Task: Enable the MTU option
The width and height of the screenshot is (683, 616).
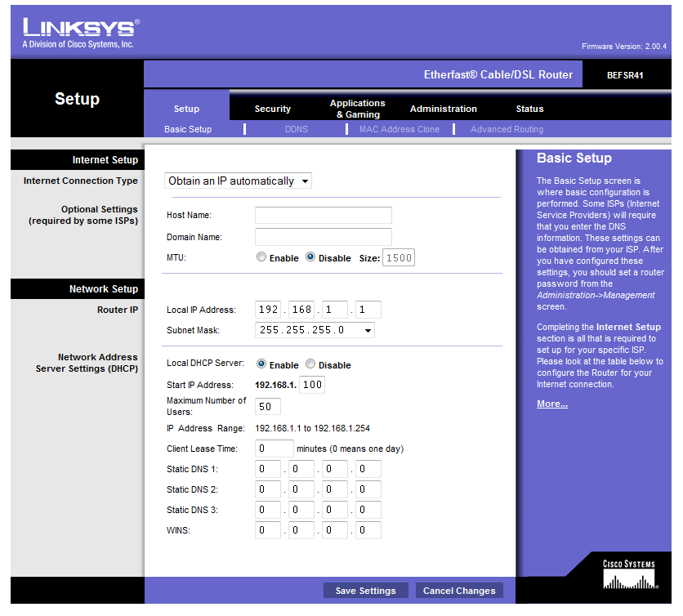Action: point(261,257)
